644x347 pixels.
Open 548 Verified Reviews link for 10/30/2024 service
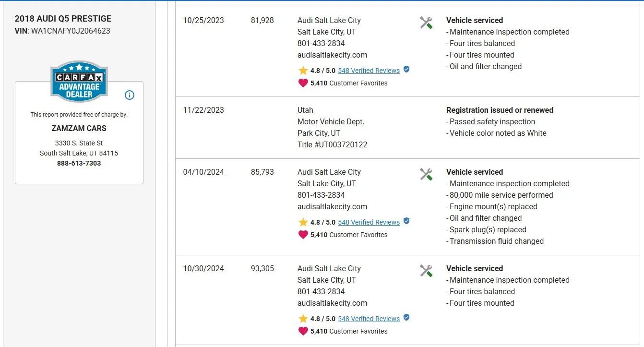[369, 319]
